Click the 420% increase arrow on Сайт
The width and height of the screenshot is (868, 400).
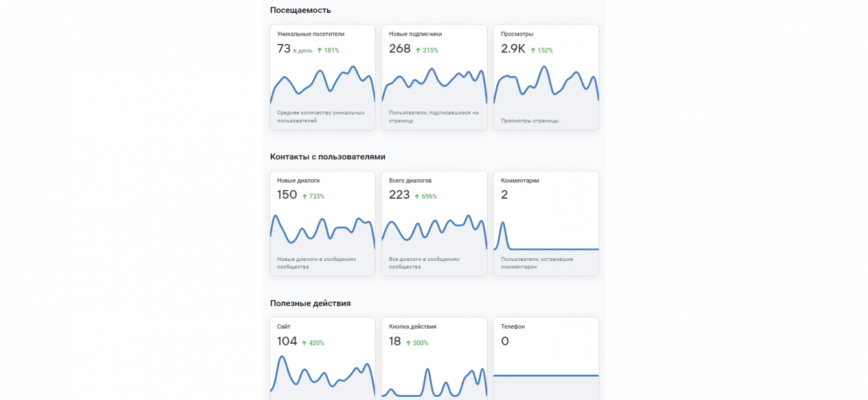point(304,343)
